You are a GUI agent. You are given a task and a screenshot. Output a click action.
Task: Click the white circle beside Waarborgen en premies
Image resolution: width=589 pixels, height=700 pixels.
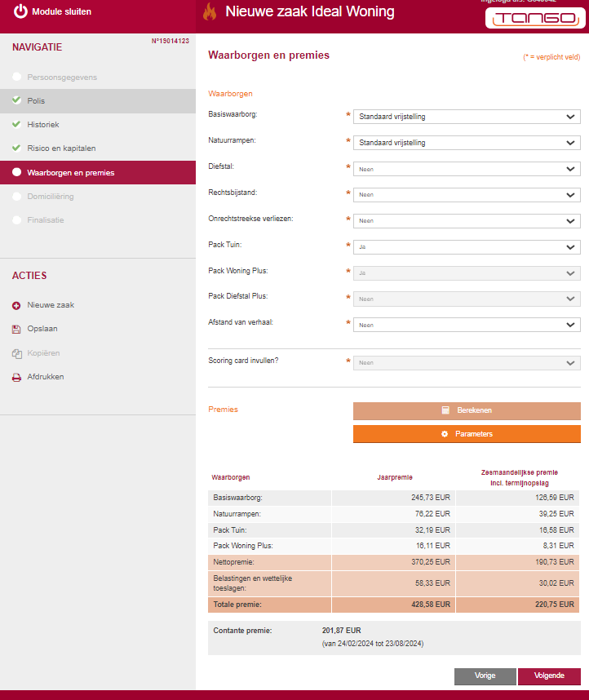click(17, 172)
